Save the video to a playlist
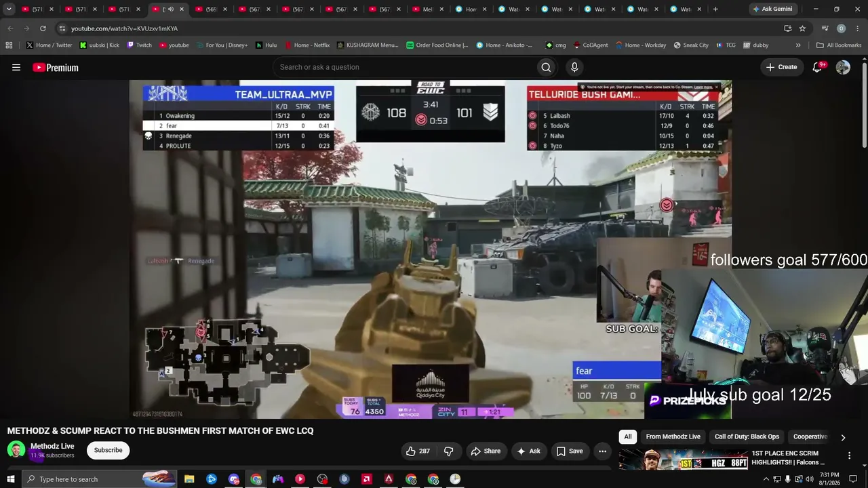Viewport: 868px width, 488px height. (570, 451)
